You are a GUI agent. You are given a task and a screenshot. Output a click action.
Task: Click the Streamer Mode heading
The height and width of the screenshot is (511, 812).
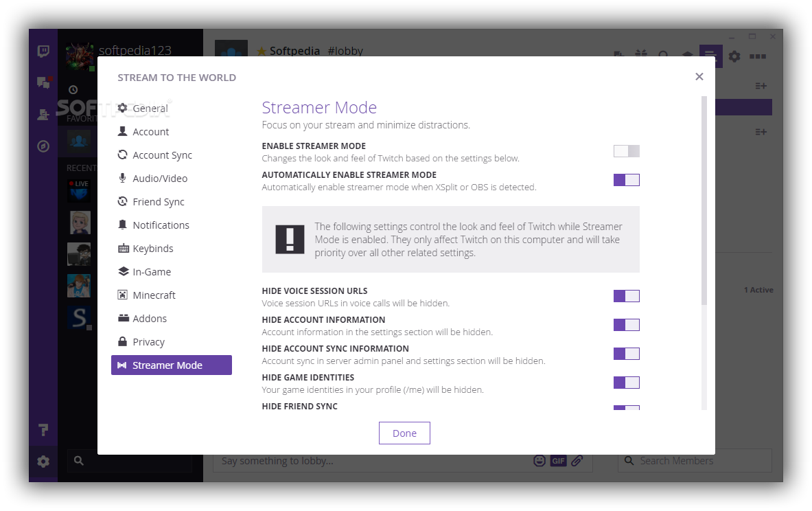(319, 107)
